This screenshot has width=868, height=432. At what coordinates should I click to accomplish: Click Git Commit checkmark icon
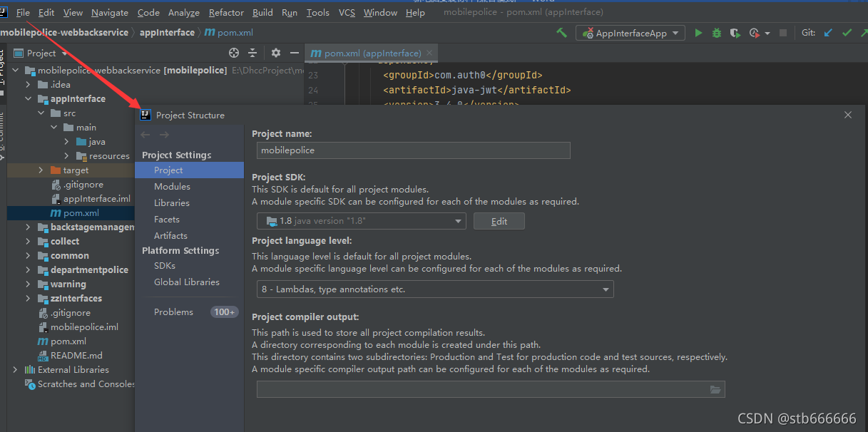click(x=847, y=33)
